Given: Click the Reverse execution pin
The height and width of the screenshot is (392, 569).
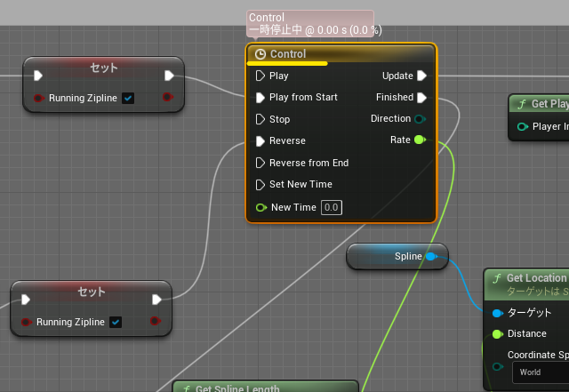Looking at the screenshot, I should (260, 140).
